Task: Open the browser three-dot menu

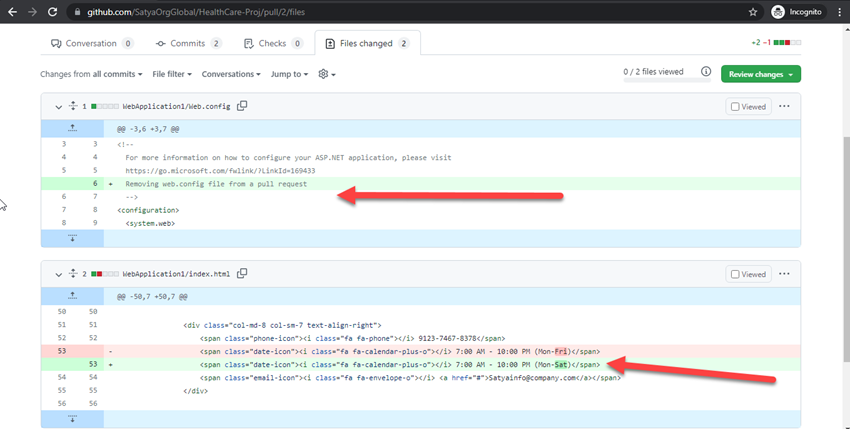Action: coord(839,12)
